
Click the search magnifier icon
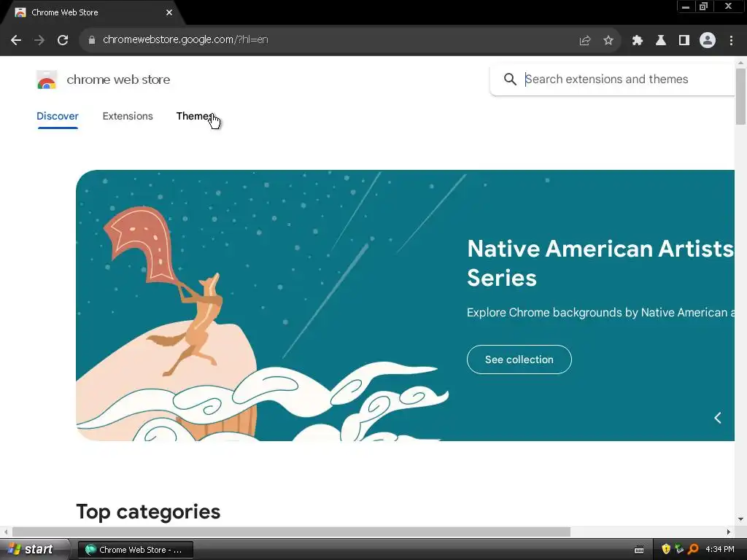click(510, 79)
